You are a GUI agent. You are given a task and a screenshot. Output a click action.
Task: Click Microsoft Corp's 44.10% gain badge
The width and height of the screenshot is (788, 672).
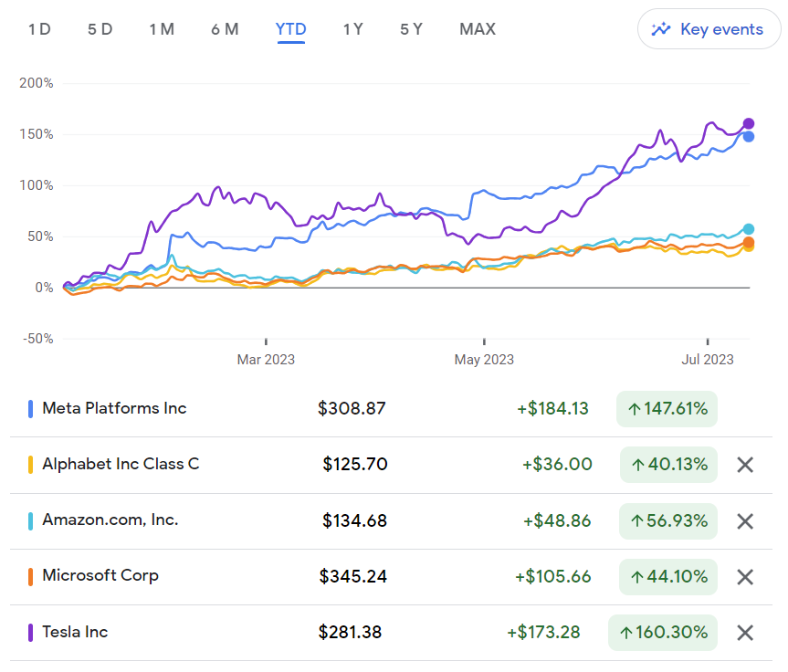point(668,576)
